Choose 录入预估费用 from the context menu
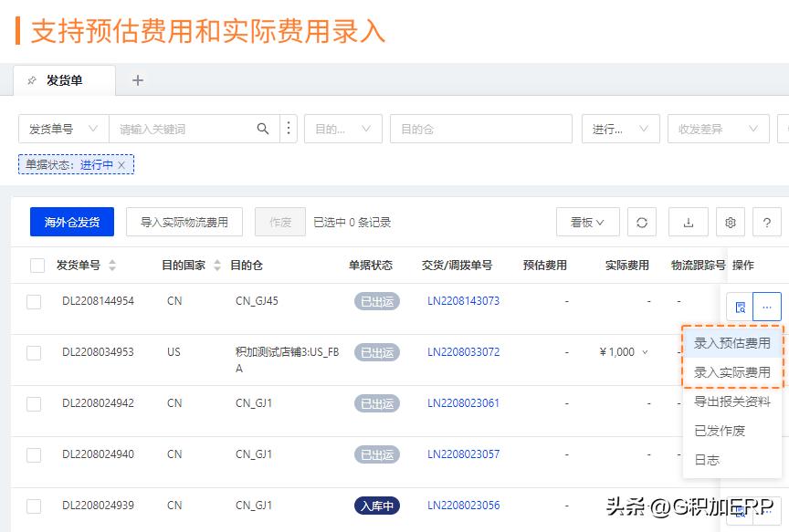The height and width of the screenshot is (532, 789). pos(733,342)
